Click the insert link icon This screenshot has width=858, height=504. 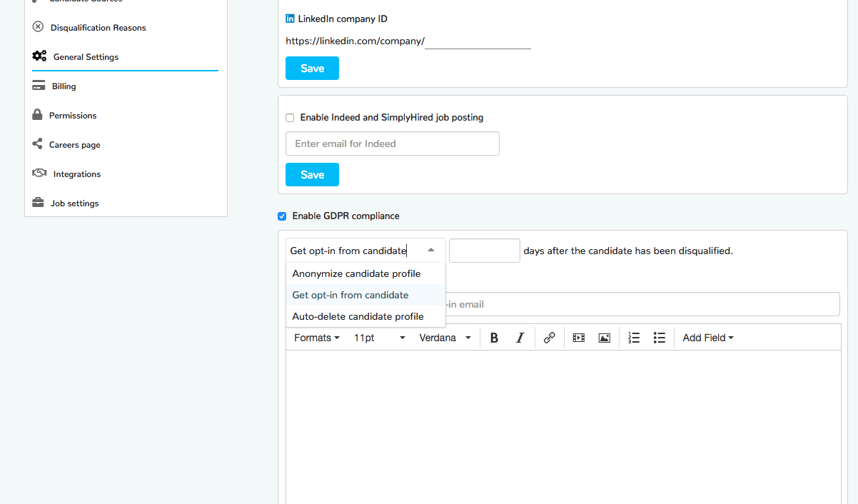coord(549,338)
